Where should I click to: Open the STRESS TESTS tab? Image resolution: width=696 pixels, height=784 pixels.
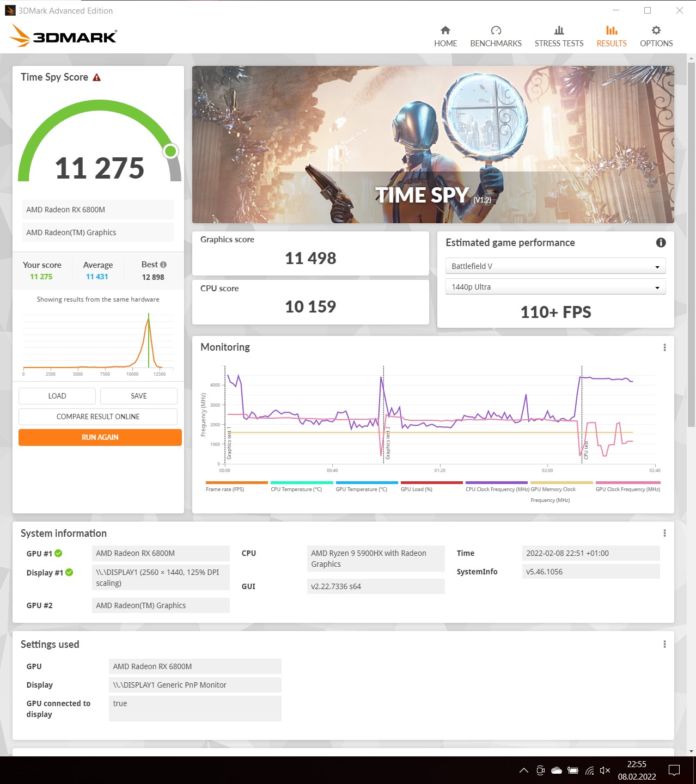(559, 36)
